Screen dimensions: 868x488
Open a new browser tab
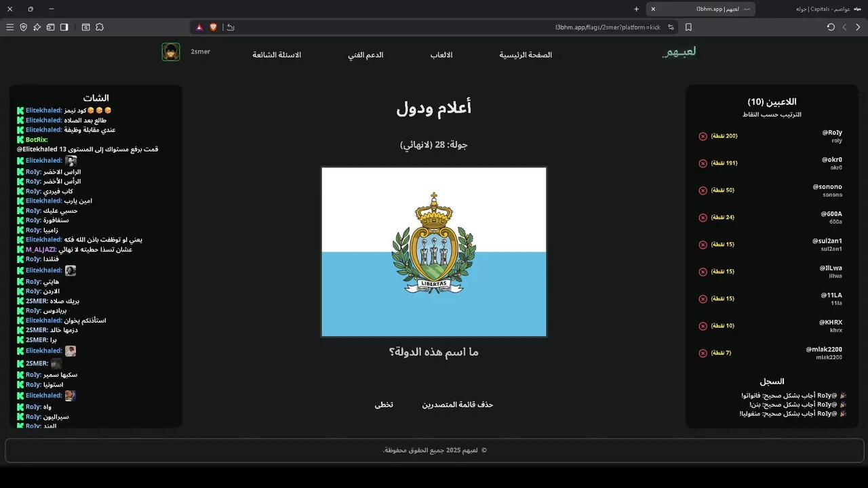(636, 9)
